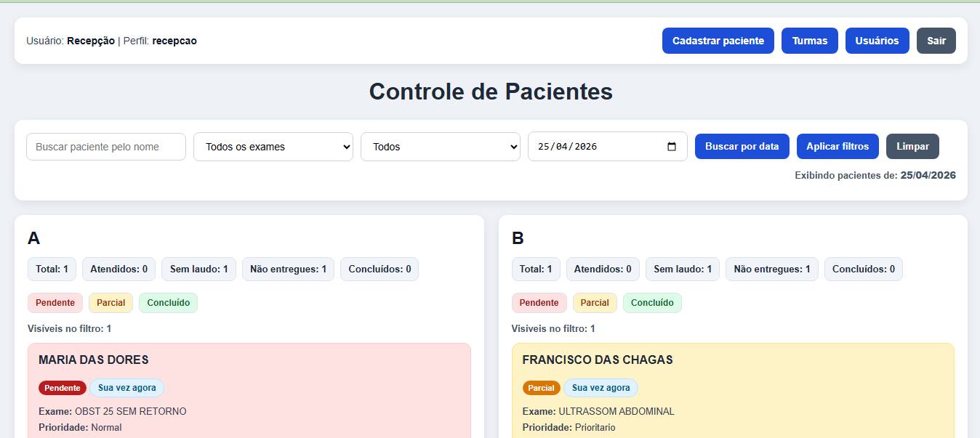Select Pendente legend chip in group A
Image resolution: width=980 pixels, height=438 pixels.
55,303
